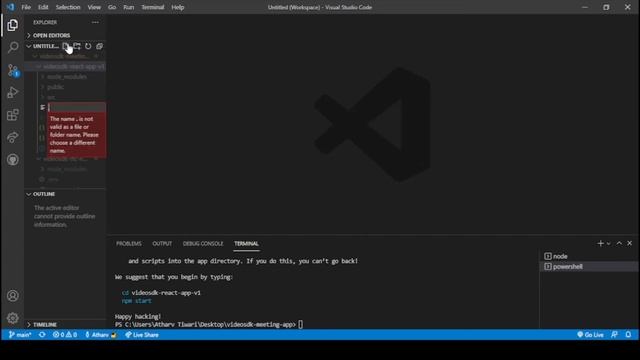Maximize the terminal panel with caret

coord(619,243)
